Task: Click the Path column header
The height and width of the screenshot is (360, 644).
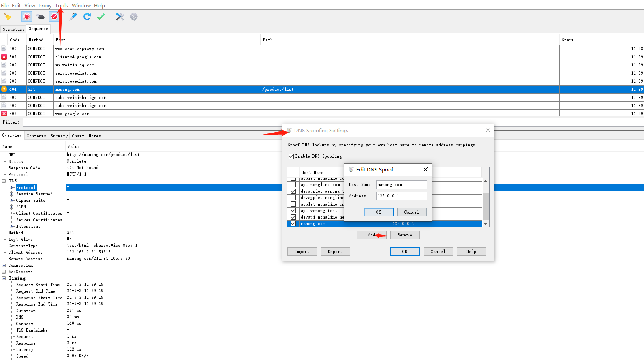Action: tap(410, 40)
